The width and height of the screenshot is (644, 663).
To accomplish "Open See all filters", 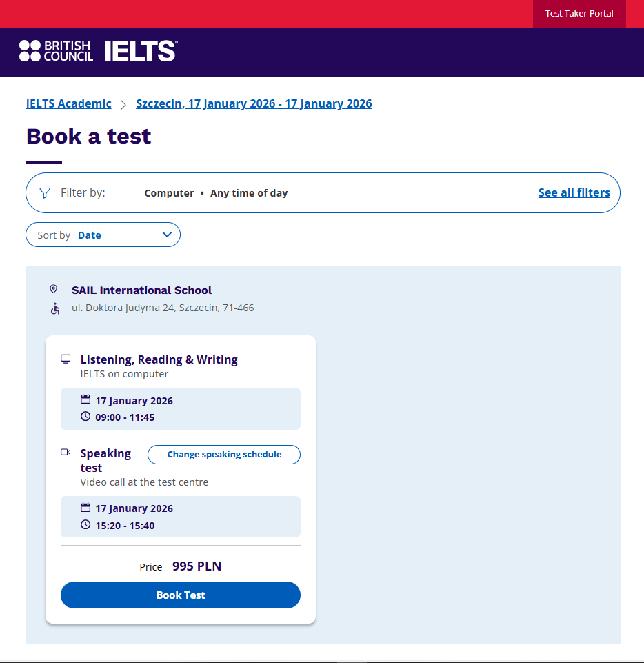I will click(x=574, y=193).
